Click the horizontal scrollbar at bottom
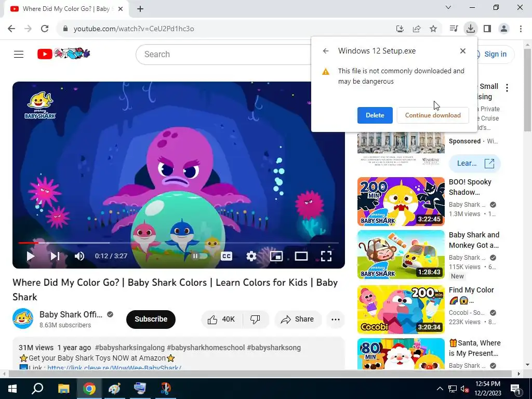 260,374
